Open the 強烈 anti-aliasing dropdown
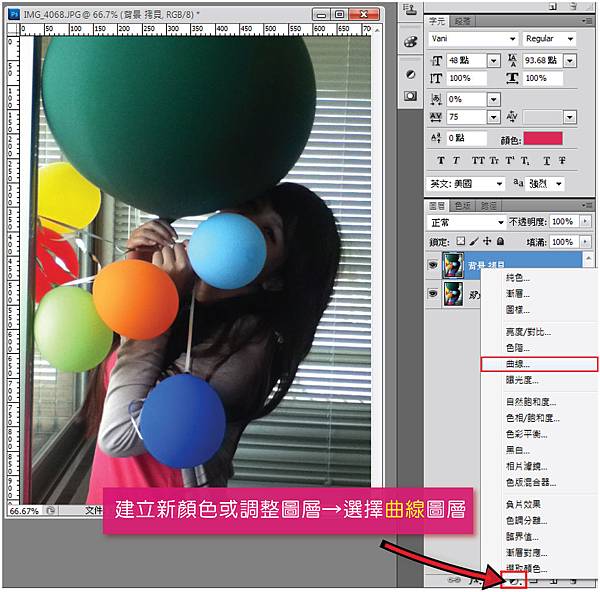Viewport: 600px width, 592px height. (x=545, y=184)
